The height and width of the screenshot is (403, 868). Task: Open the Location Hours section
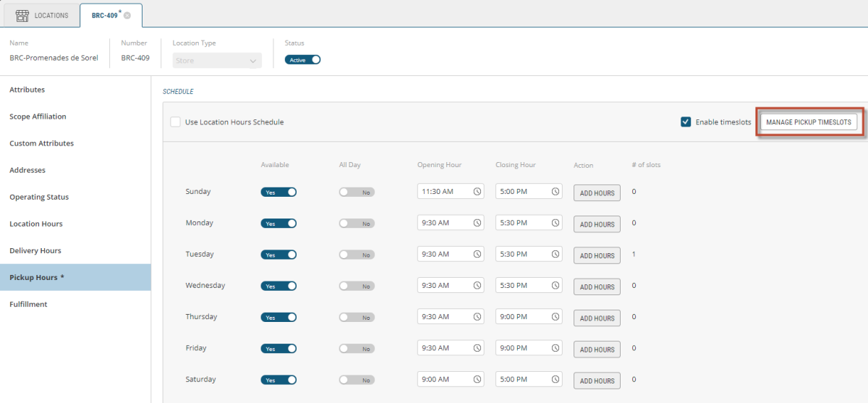pos(36,224)
